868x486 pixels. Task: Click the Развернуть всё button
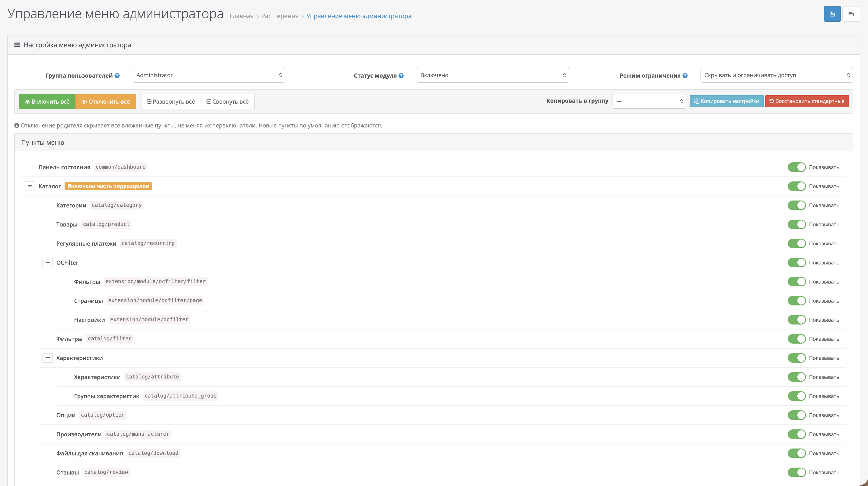(x=171, y=101)
